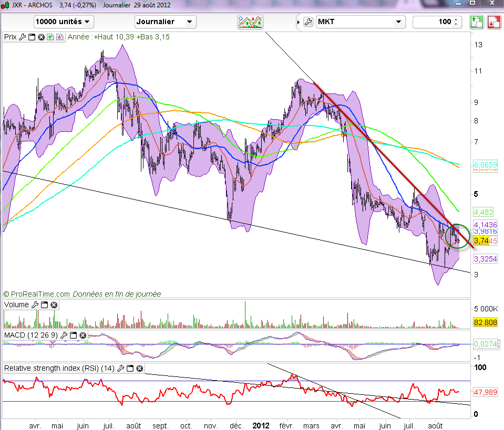
Task: Expand the small arrow left of the order wrench
Action: coord(299,22)
